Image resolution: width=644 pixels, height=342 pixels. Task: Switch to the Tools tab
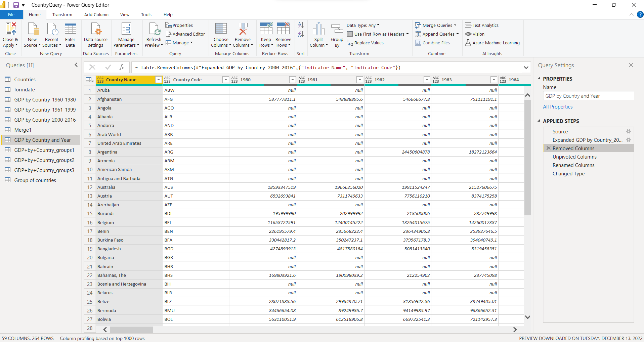point(146,14)
